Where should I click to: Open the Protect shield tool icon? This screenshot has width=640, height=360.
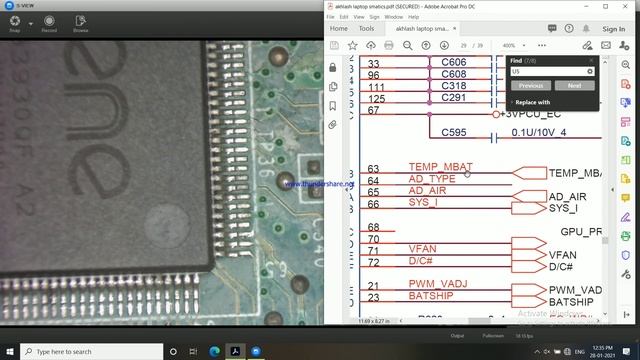[x=625, y=255]
